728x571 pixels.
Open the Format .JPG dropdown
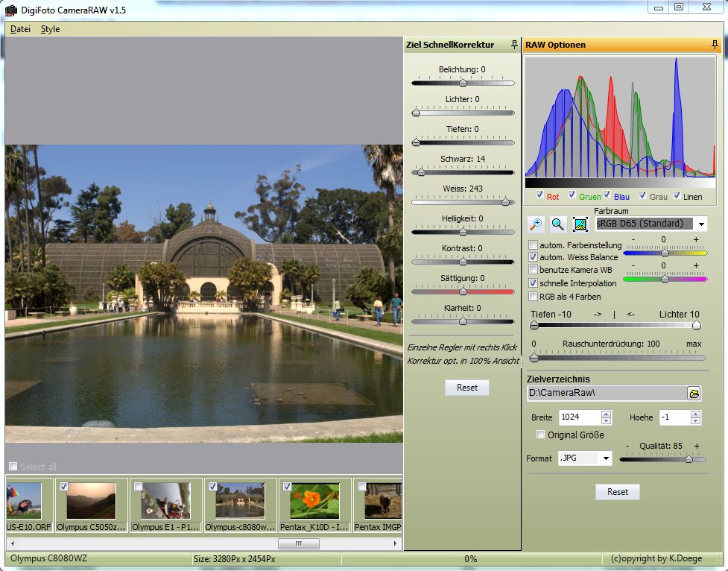[606, 458]
